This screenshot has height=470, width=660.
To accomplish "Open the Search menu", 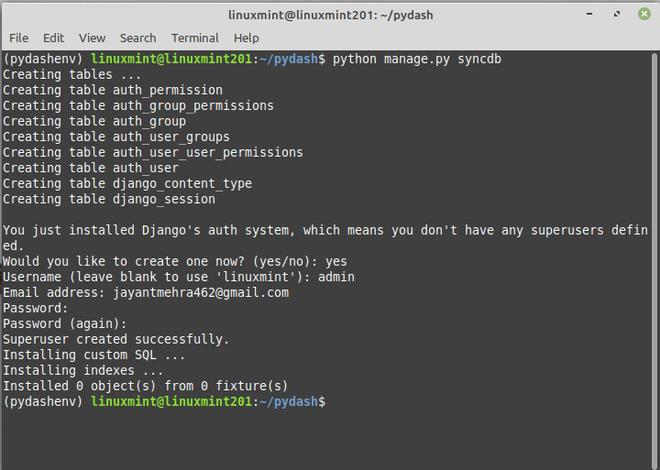I will point(138,38).
